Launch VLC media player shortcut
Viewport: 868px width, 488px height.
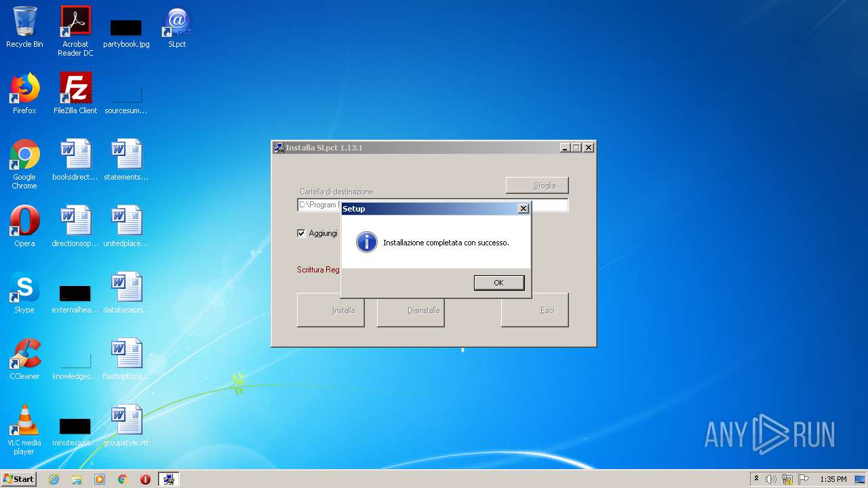tap(24, 430)
